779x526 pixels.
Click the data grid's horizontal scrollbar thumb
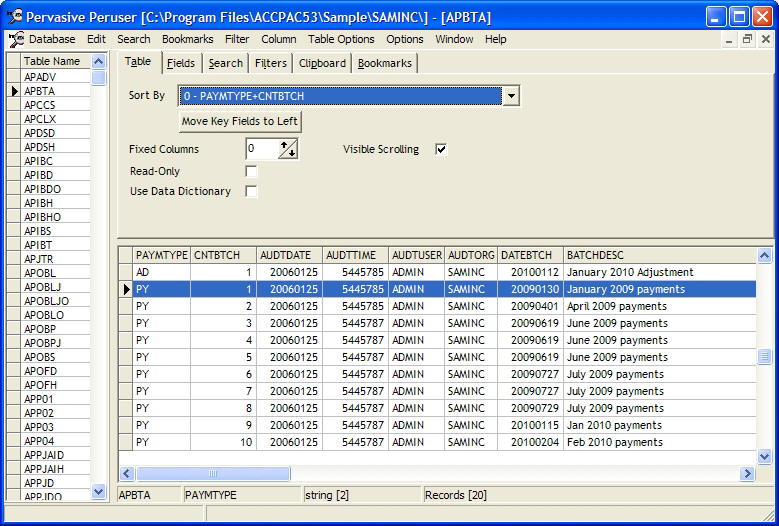(213, 473)
